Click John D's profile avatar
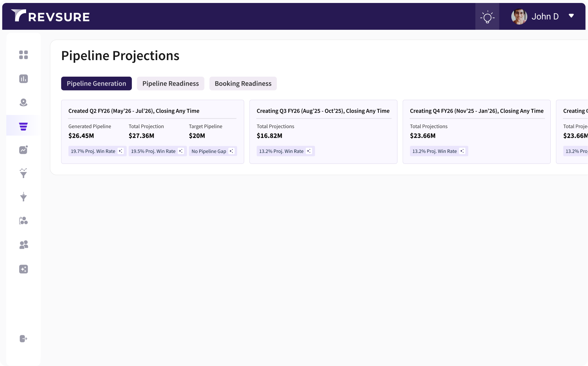This screenshot has height=366, width=588. point(519,17)
